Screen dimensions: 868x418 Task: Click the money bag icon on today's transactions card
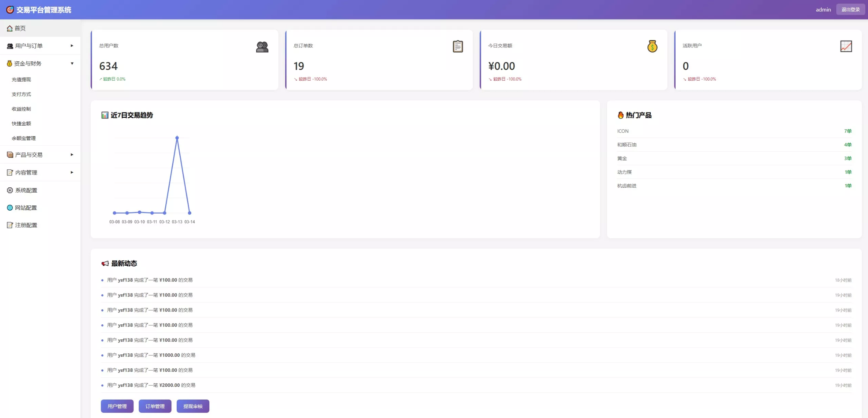pyautogui.click(x=652, y=46)
